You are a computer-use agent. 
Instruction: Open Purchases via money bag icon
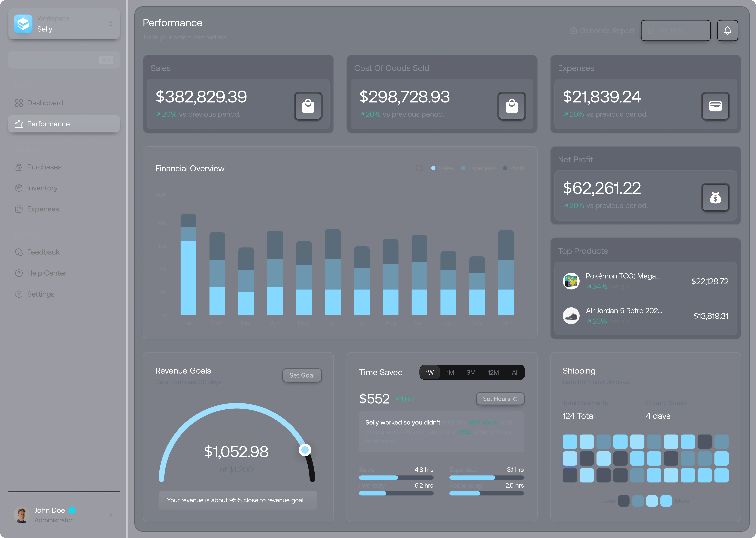point(19,167)
